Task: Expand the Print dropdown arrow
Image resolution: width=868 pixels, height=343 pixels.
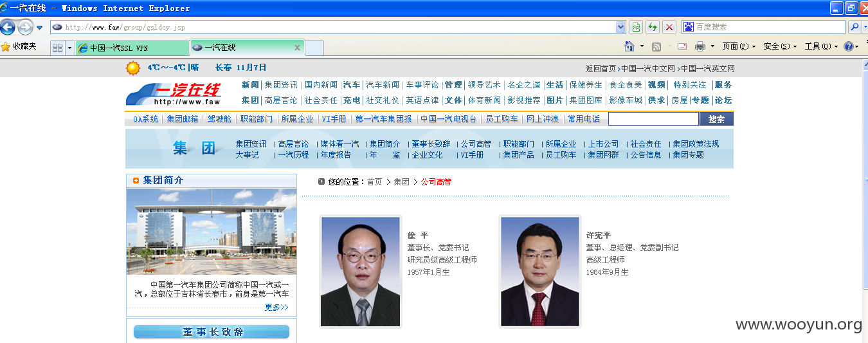Action: tap(712, 46)
